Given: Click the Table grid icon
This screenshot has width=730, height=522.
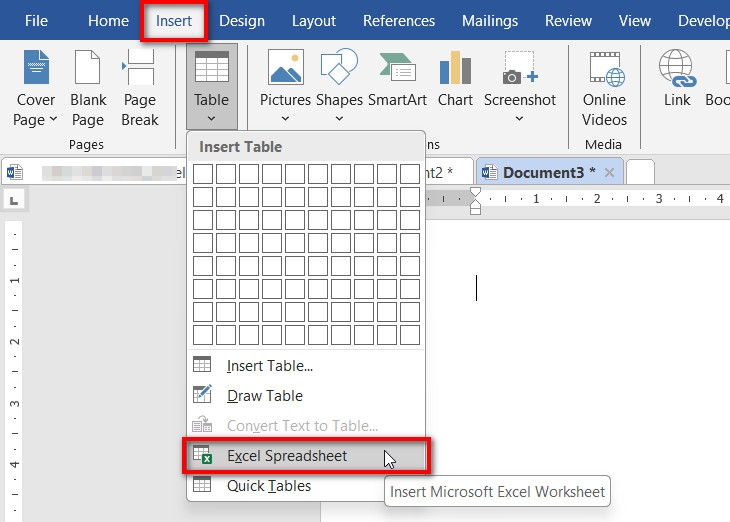Looking at the screenshot, I should [212, 67].
